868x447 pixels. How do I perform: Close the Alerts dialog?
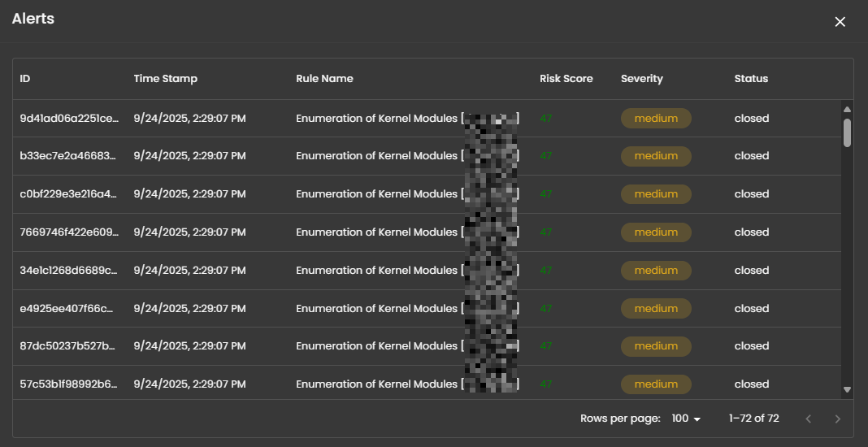pos(840,22)
